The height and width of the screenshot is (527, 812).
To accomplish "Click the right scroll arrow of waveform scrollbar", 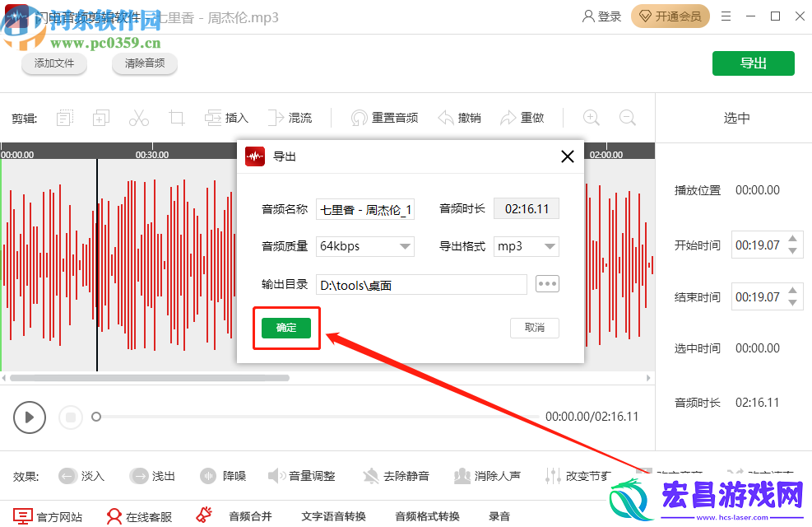I will tap(648, 378).
